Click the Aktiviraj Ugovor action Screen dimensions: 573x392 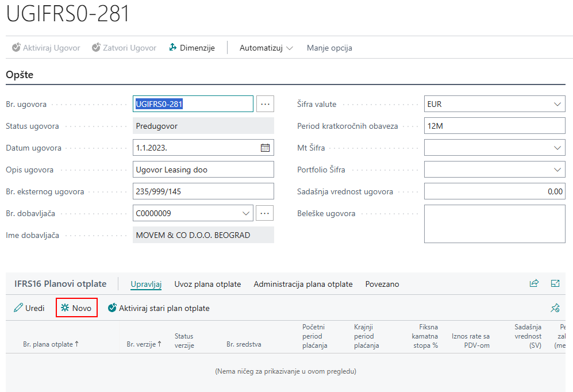pos(46,48)
